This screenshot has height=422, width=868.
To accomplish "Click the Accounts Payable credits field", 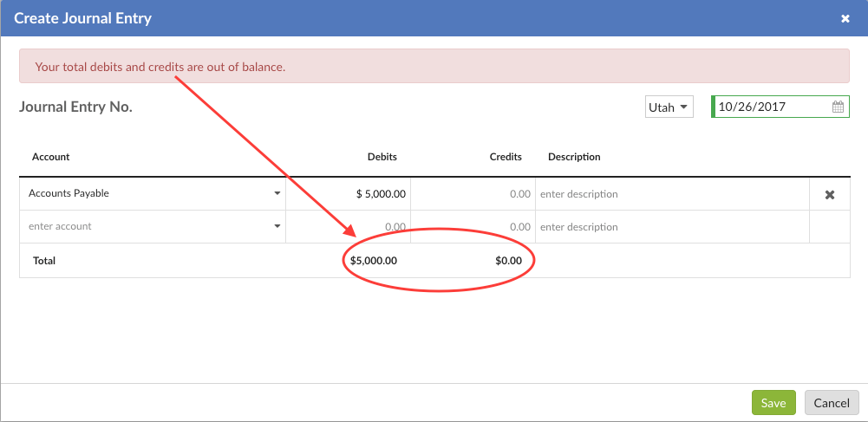I will (x=473, y=194).
